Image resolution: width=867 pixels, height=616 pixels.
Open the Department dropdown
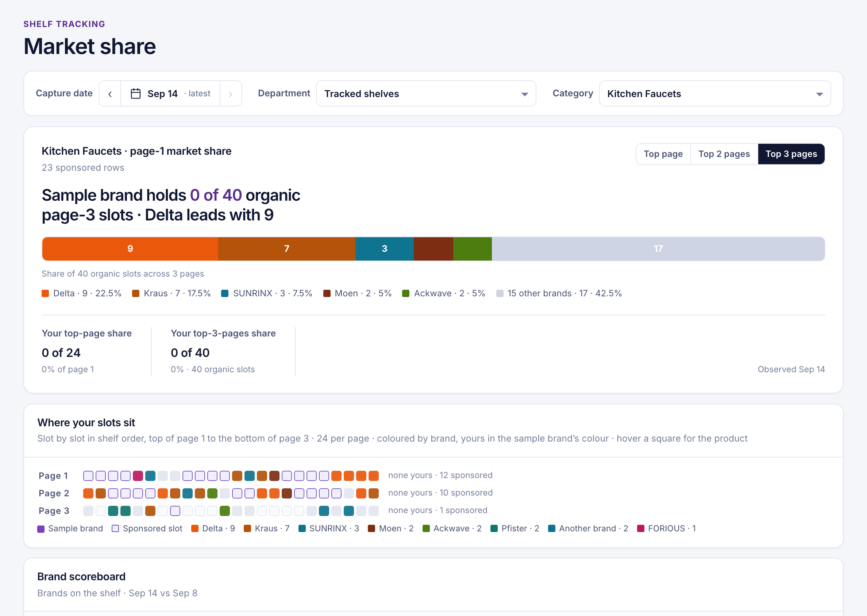pyautogui.click(x=426, y=94)
